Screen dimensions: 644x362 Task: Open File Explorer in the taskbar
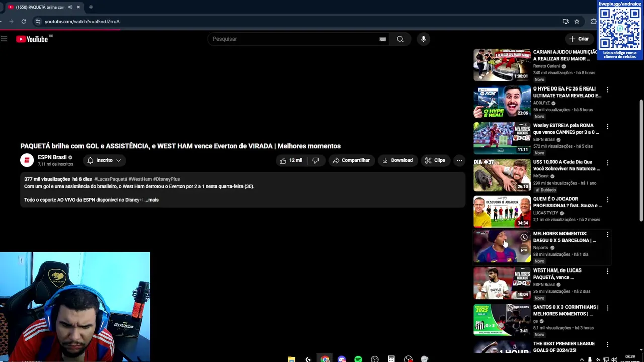pyautogui.click(x=291, y=359)
